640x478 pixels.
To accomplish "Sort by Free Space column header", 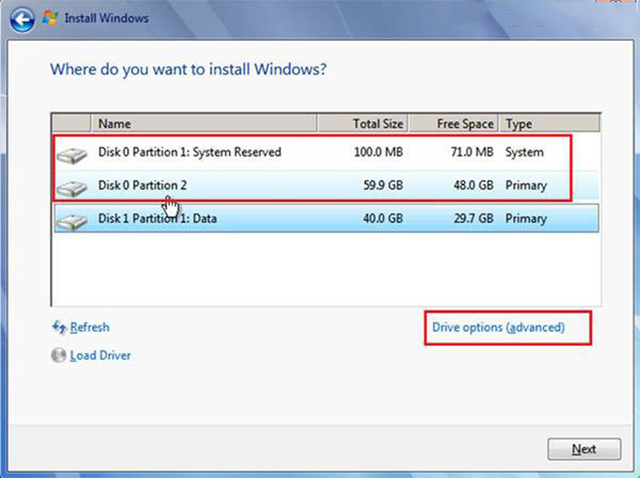I will click(465, 124).
